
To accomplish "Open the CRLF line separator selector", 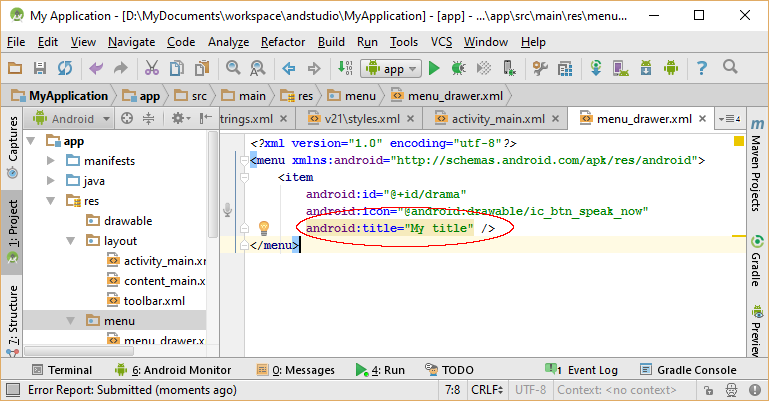I will (487, 390).
